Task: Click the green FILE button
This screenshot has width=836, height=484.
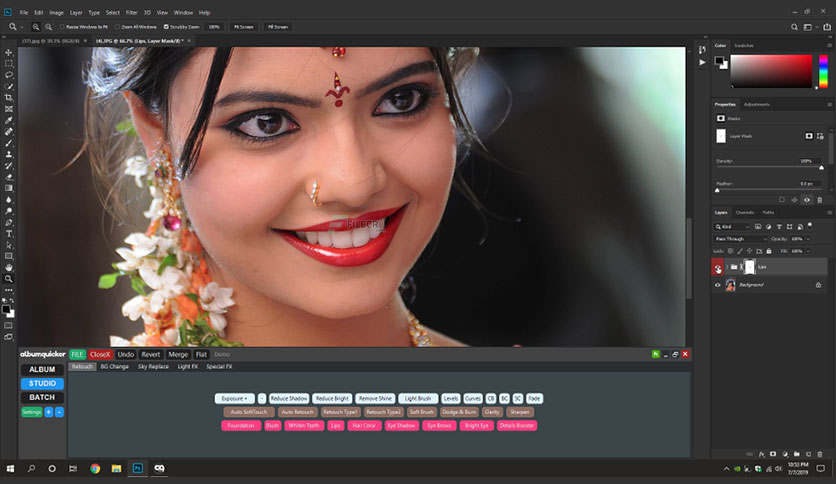Action: (x=77, y=354)
